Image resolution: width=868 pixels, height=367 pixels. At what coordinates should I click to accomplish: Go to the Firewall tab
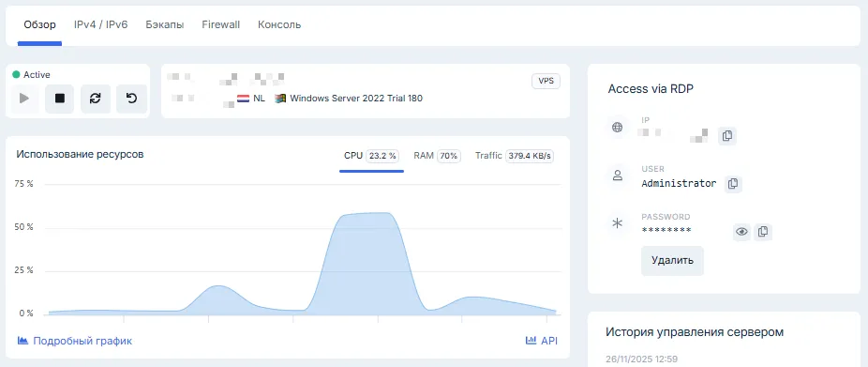click(221, 24)
